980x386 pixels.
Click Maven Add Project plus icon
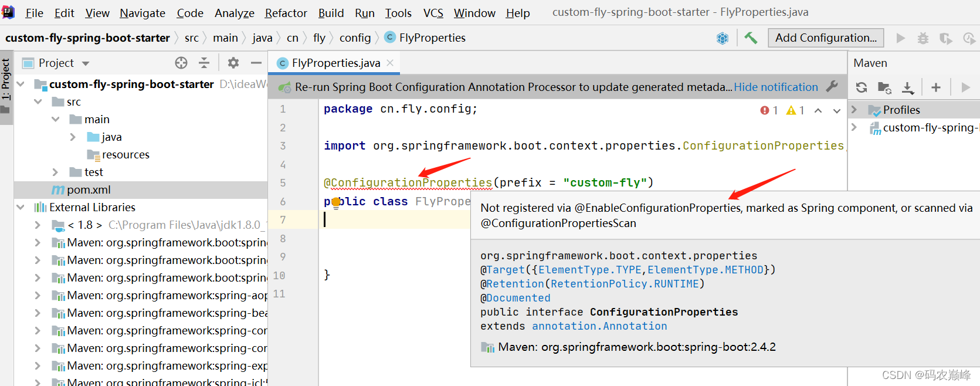[x=936, y=87]
